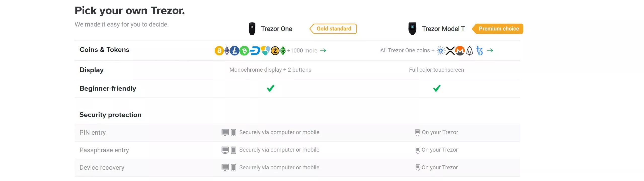Click the XRP coin icon
Viewport: 644px width, 181px height.
(x=450, y=51)
